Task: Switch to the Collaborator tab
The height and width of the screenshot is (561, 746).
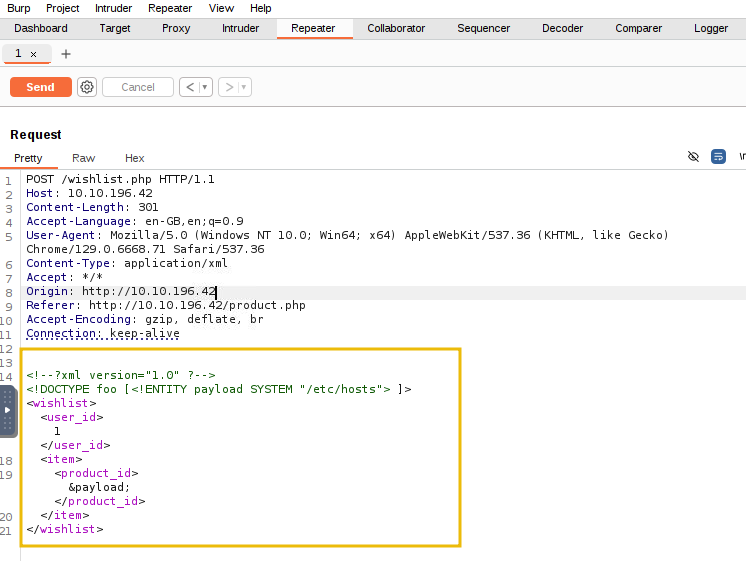Action: point(396,29)
